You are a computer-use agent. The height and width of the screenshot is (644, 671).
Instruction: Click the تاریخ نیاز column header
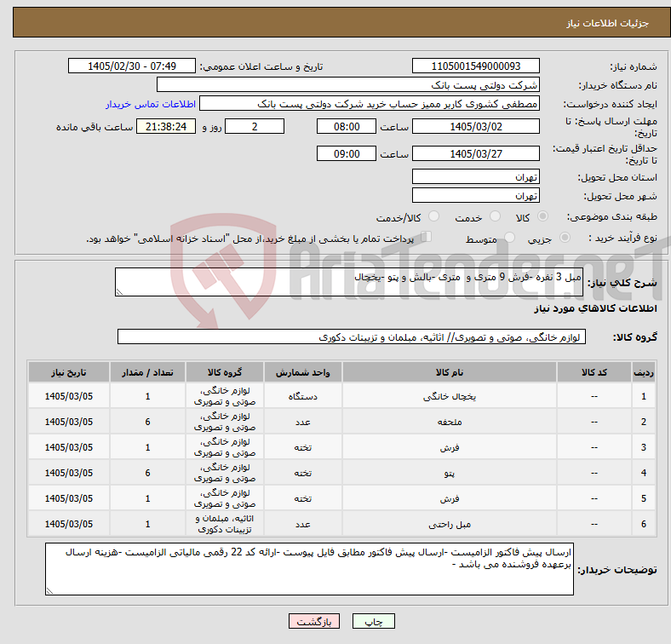tap(69, 372)
